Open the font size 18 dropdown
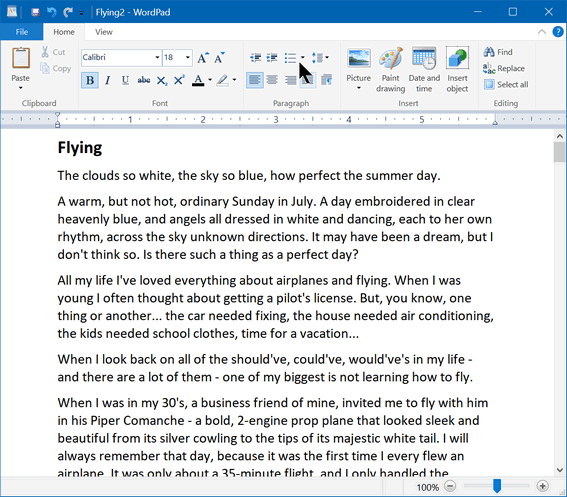Image resolution: width=567 pixels, height=497 pixels. click(x=188, y=58)
